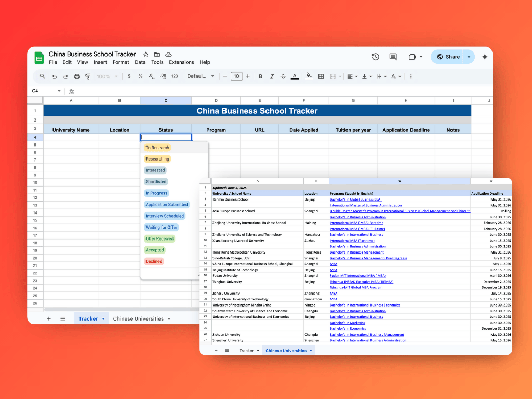Open the comments icon
The image size is (532, 399).
(393, 57)
